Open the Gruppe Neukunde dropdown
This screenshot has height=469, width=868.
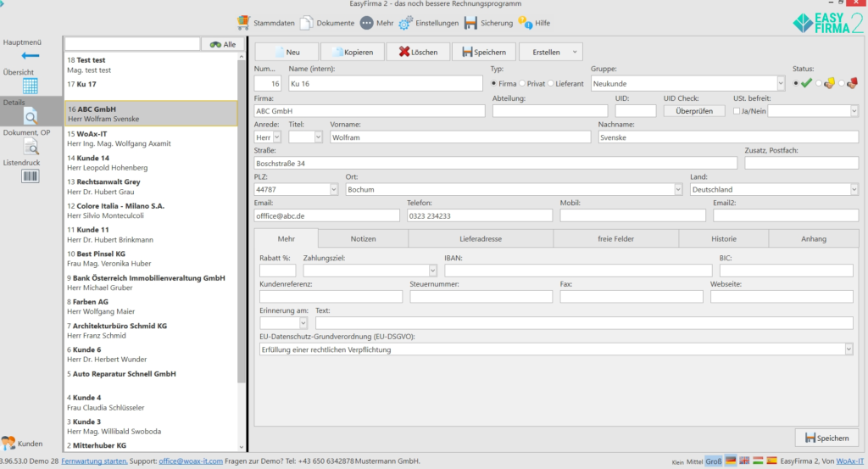[781, 84]
